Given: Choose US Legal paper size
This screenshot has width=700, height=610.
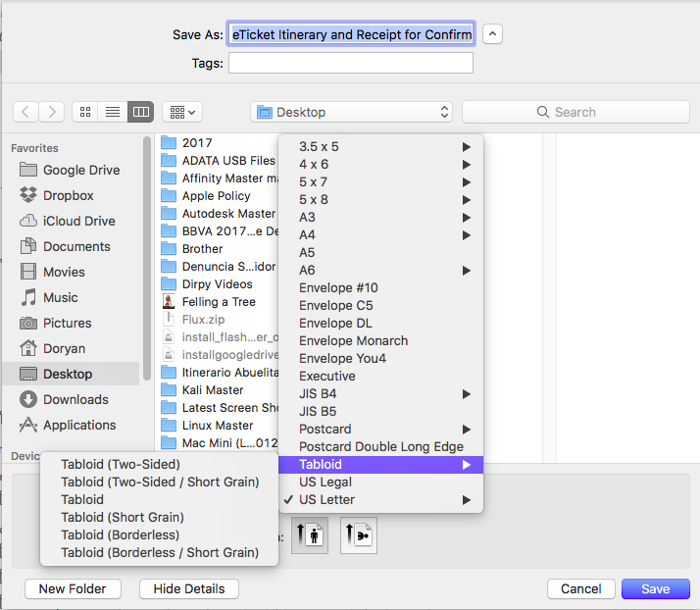Looking at the screenshot, I should [x=380, y=482].
